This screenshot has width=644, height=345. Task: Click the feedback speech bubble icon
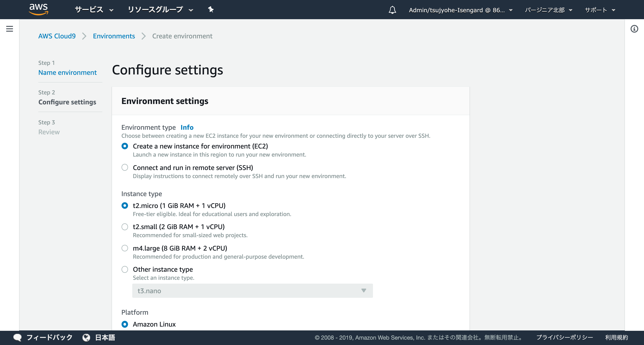(x=17, y=338)
